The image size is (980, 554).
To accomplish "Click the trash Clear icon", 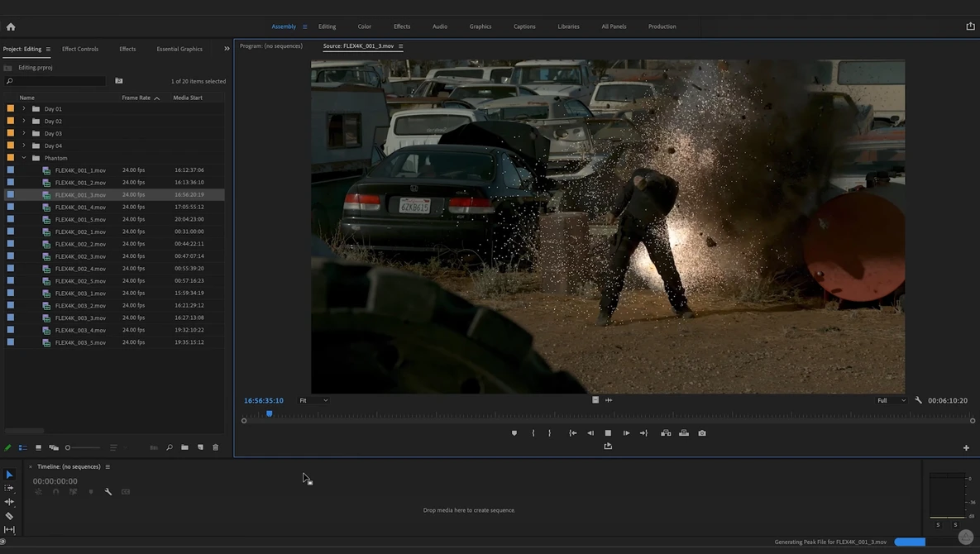I will click(216, 447).
